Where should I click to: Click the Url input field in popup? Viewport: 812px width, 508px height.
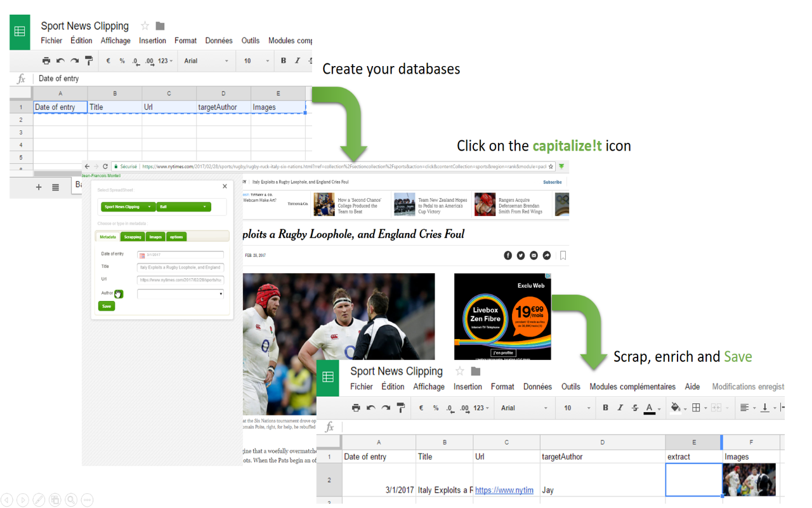[180, 280]
